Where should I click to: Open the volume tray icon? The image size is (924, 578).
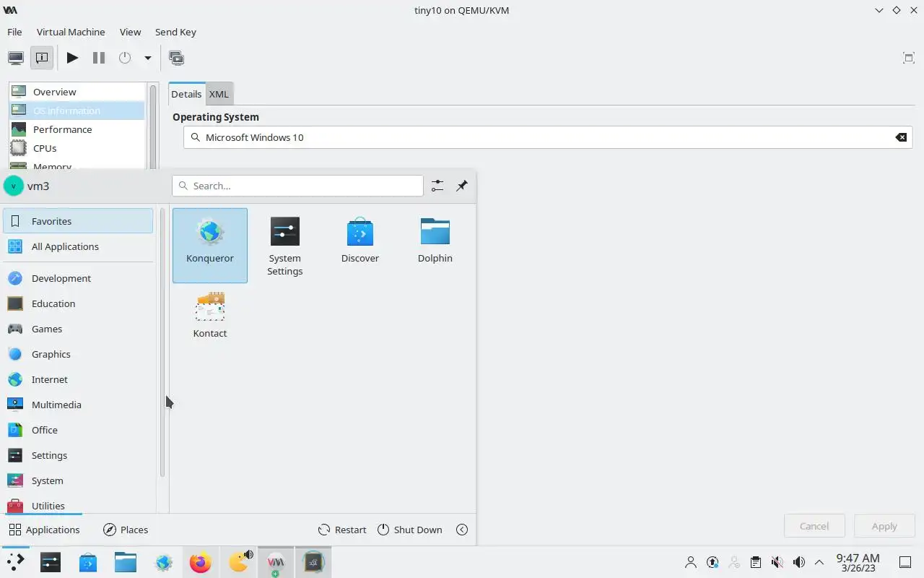pos(799,562)
